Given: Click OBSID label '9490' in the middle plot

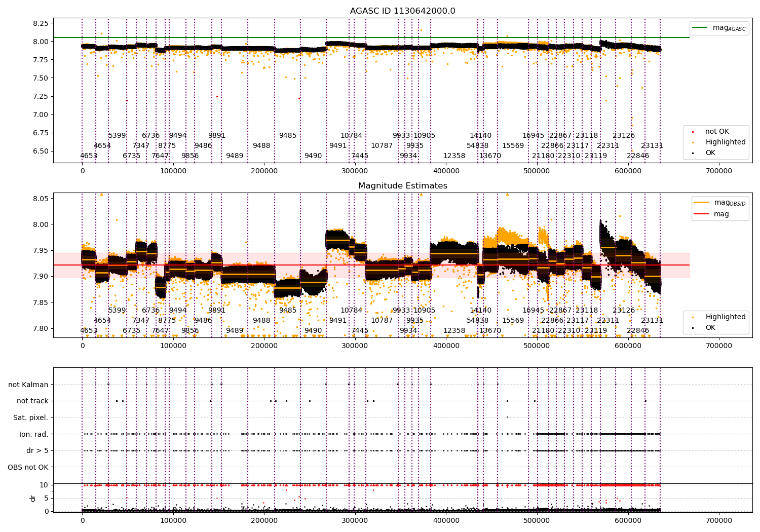Looking at the screenshot, I should [x=313, y=331].
